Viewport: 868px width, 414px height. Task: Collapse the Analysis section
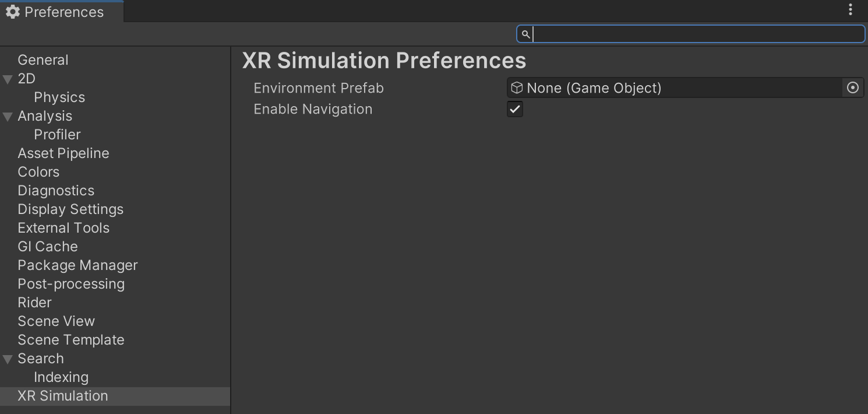click(8, 115)
